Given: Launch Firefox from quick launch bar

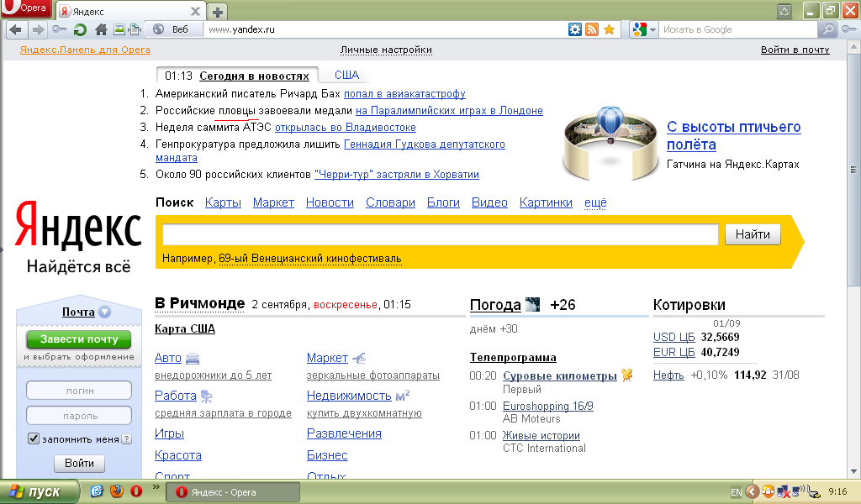Looking at the screenshot, I should pyautogui.click(x=117, y=491).
